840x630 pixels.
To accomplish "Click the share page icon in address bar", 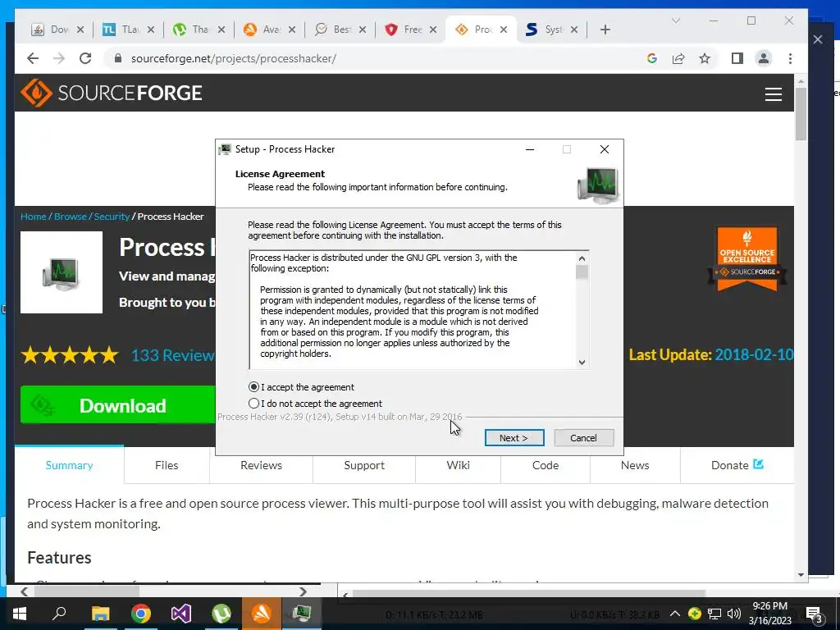I will [x=678, y=58].
